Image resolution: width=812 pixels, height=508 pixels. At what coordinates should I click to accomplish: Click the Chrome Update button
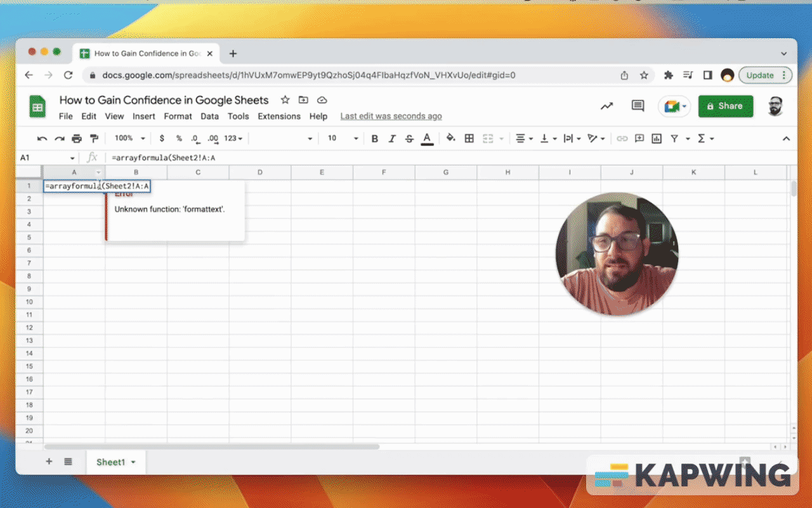tap(765, 75)
